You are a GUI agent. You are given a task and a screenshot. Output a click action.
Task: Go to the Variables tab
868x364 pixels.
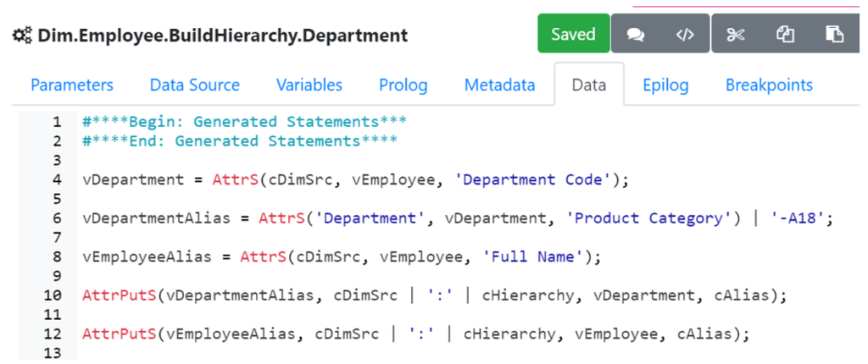309,85
